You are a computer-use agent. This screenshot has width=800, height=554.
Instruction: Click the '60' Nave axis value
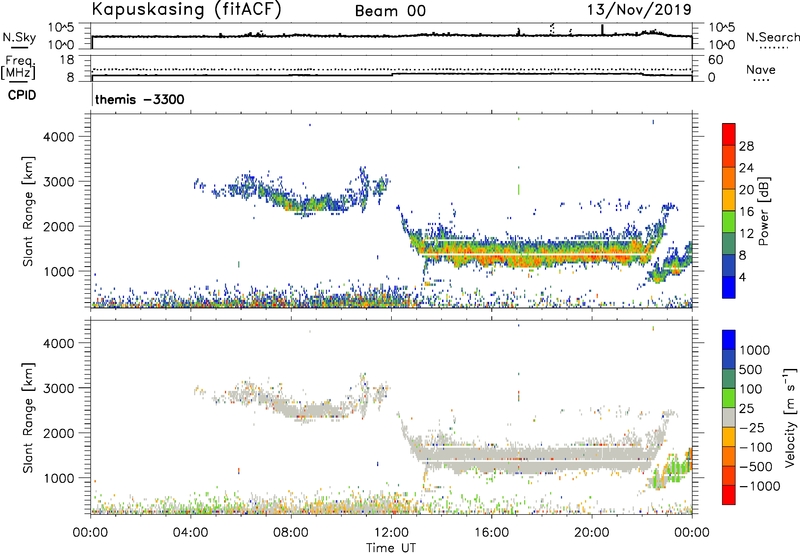(715, 60)
